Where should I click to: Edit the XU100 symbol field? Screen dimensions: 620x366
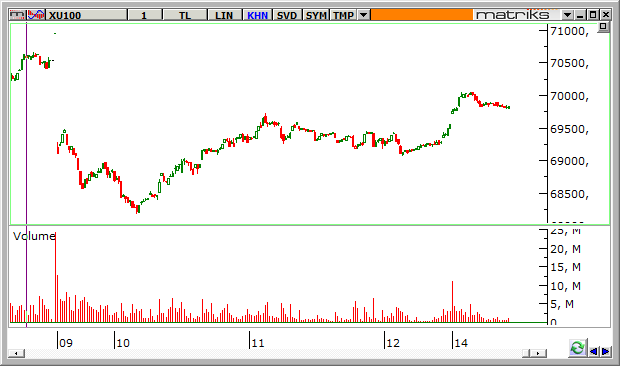(x=87, y=15)
